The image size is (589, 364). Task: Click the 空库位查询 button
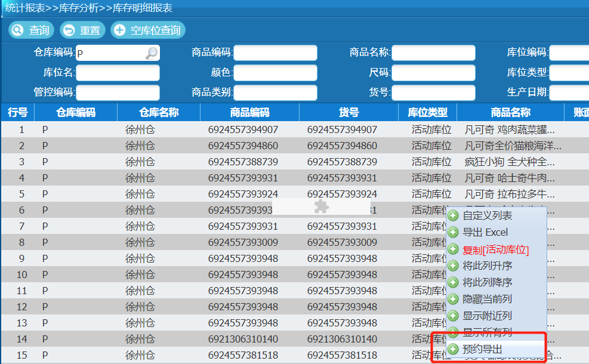(148, 30)
